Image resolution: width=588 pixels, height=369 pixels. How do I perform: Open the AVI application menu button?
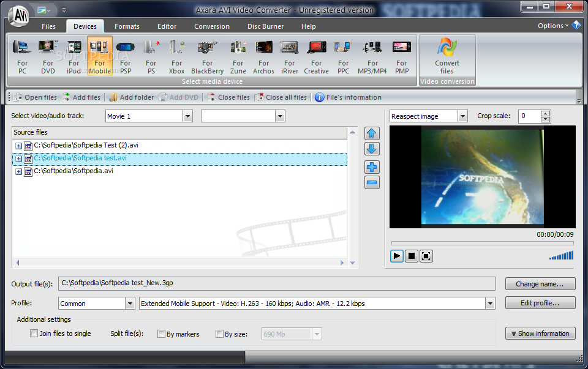[19, 16]
